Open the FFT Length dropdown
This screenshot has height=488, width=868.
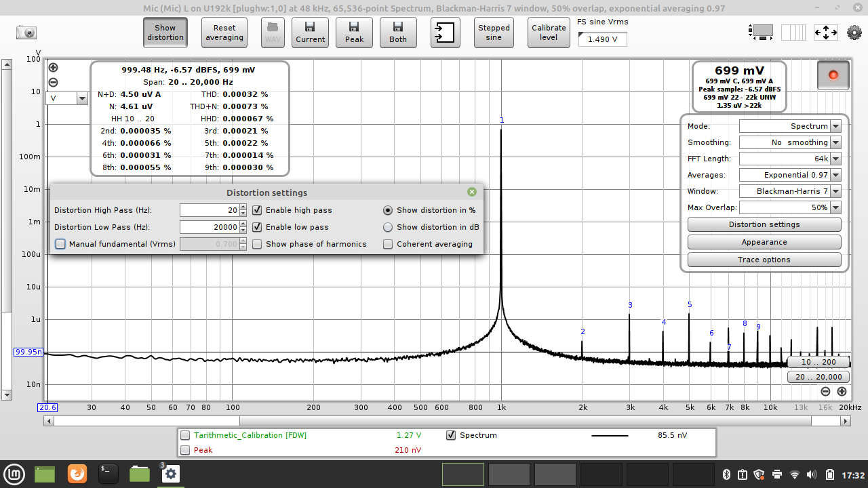click(x=835, y=159)
